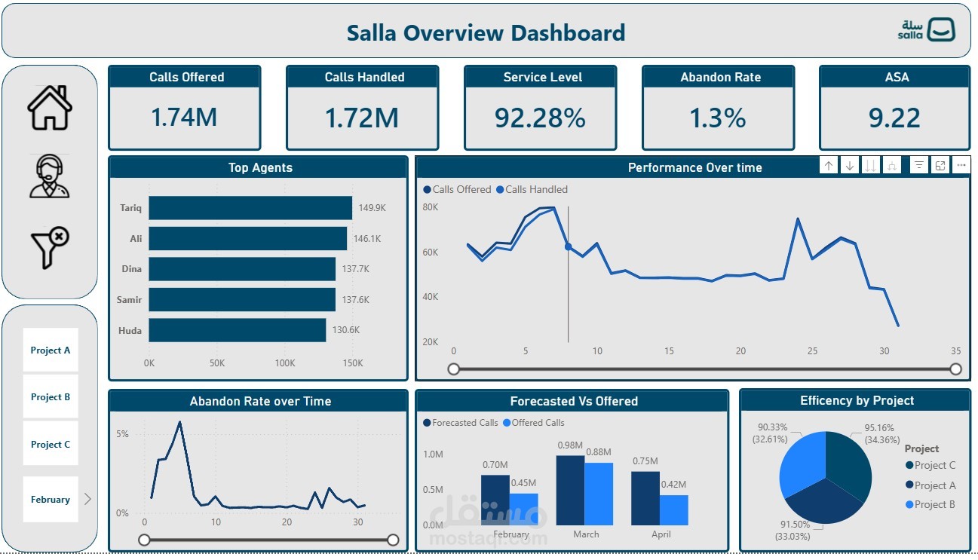This screenshot has height=560, width=978.
Task: Go to the Home page icon
Action: [x=50, y=108]
